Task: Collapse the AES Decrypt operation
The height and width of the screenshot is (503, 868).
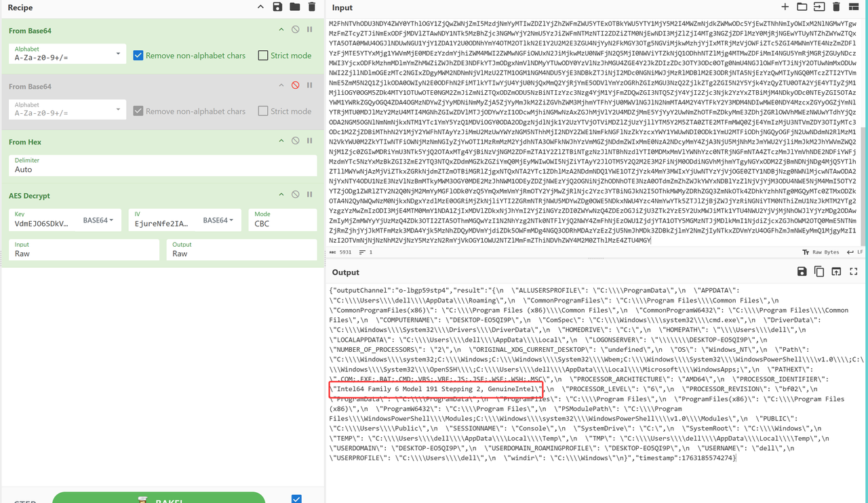Action: (x=281, y=195)
